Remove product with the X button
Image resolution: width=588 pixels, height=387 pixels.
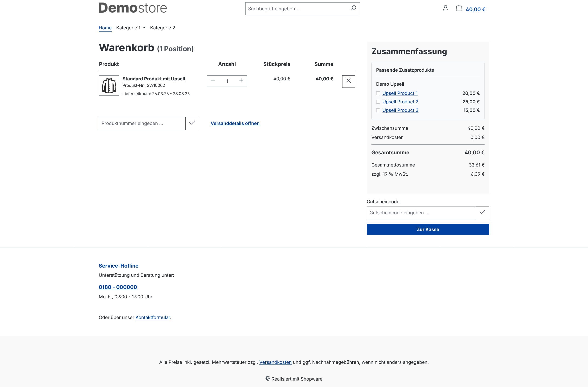348,81
